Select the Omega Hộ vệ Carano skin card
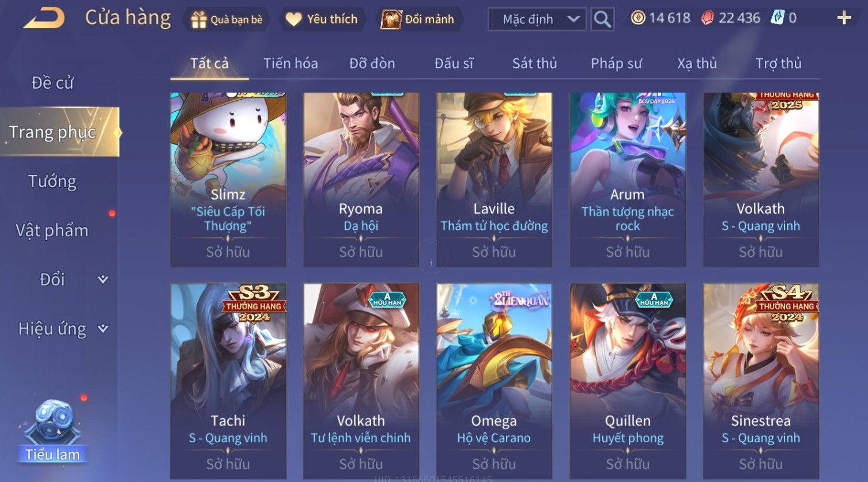868x482 pixels. pyautogui.click(x=494, y=381)
